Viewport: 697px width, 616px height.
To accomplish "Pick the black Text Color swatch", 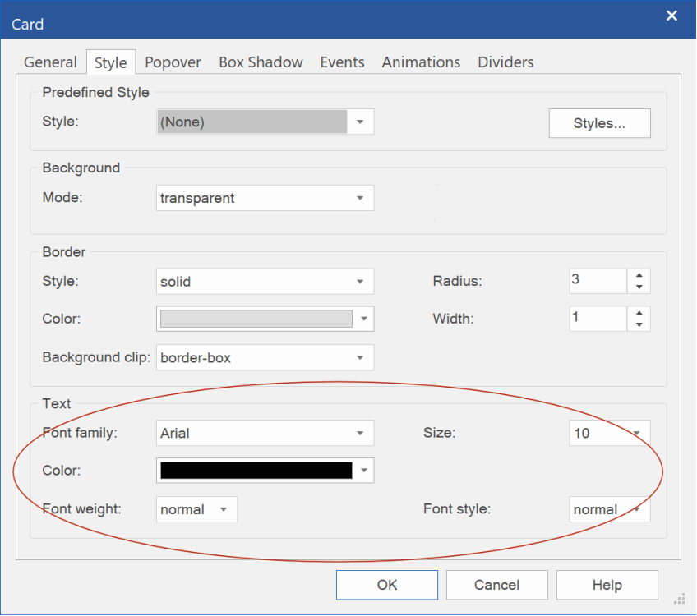I will (x=256, y=471).
